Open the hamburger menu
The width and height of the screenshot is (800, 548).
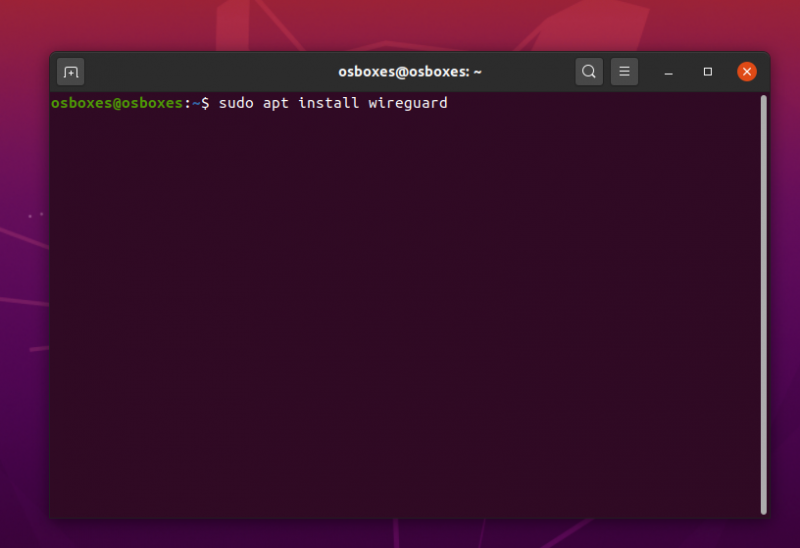click(x=624, y=72)
